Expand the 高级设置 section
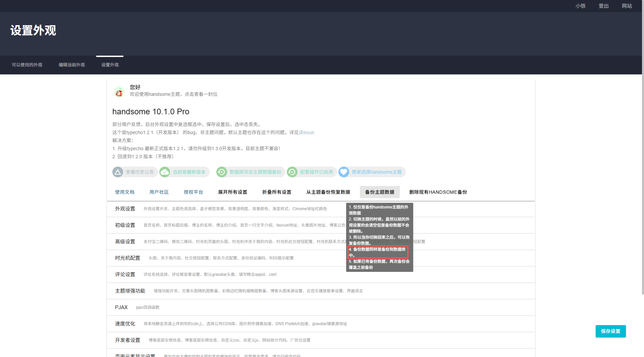This screenshot has height=357, width=644. point(321,242)
